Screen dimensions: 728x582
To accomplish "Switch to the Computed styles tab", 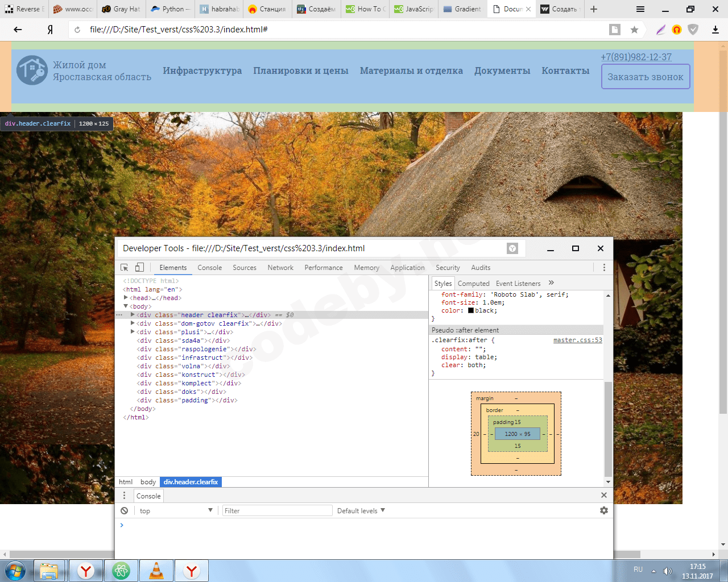I will pyautogui.click(x=473, y=284).
